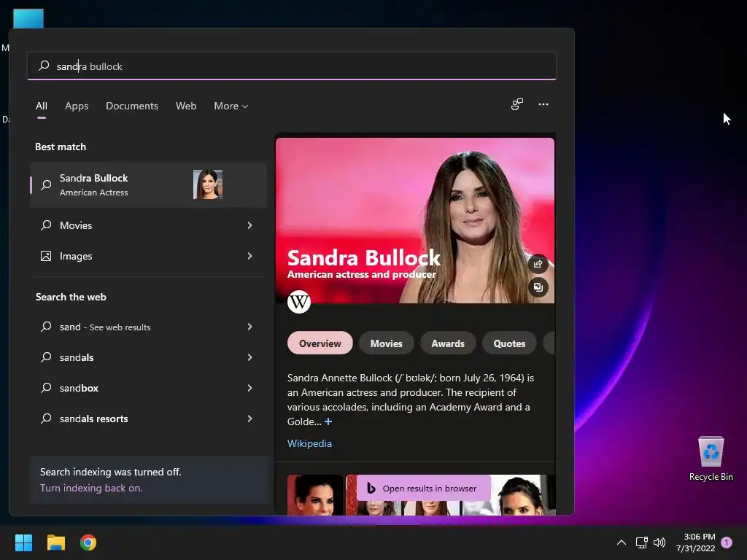Select Sandra Bullock best match result
Image resolution: width=747 pixels, height=560 pixels.
(148, 184)
